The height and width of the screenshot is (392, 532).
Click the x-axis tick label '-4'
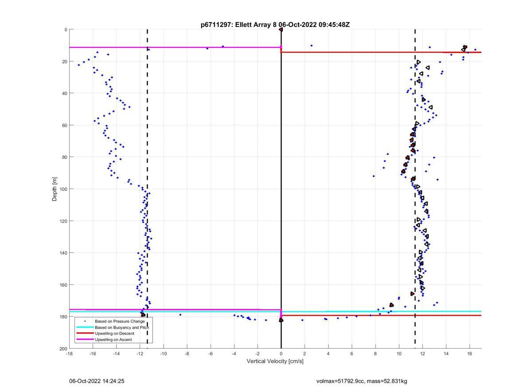(234, 353)
